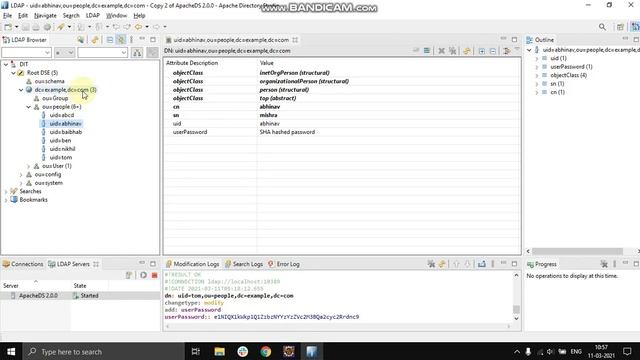Click the Collapse All icon in LDAP Browser
The width and height of the screenshot is (640, 360).
pyautogui.click(x=110, y=40)
